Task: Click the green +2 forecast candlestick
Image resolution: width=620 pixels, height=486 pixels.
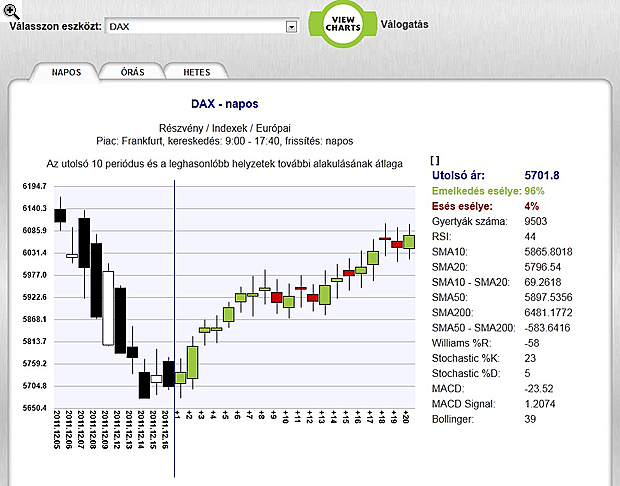Action: pos(193,362)
